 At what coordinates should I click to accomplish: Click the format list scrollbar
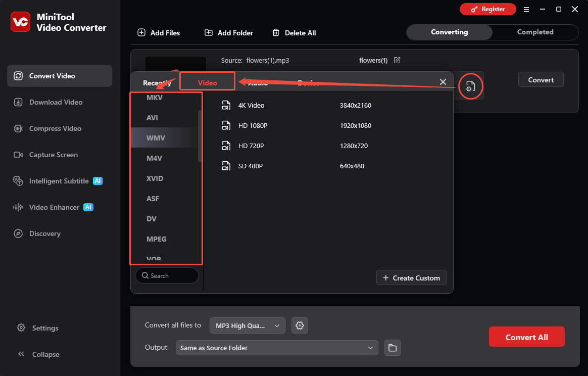(200, 136)
